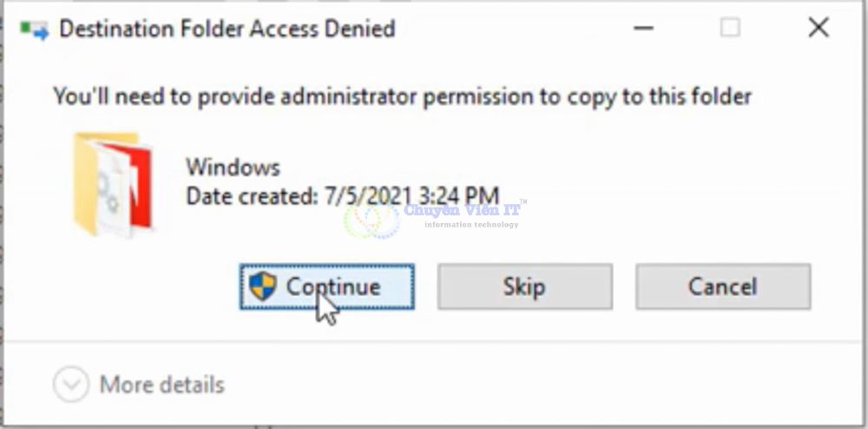Click the "Chuyên Viên IT" watermark text
This screenshot has height=429, width=868.
[462, 209]
